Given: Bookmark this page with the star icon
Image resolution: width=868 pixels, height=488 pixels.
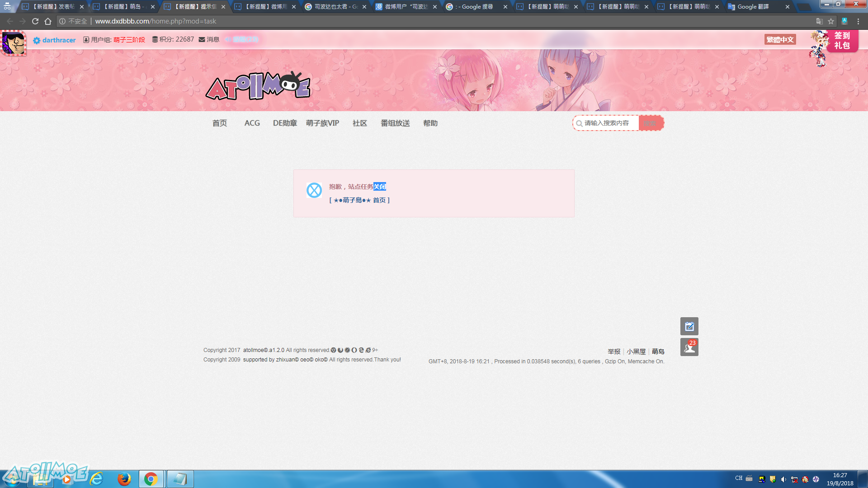Looking at the screenshot, I should 831,21.
